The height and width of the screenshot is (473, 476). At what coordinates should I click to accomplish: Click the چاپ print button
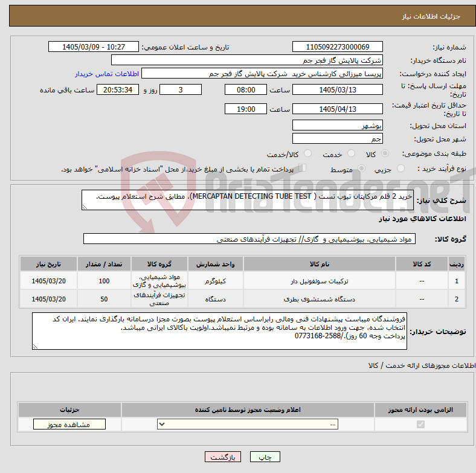265,457
